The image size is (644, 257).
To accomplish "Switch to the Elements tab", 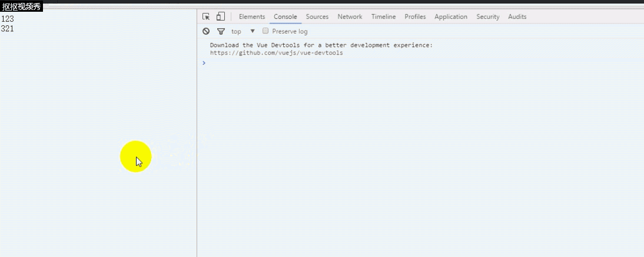I will pos(252,17).
